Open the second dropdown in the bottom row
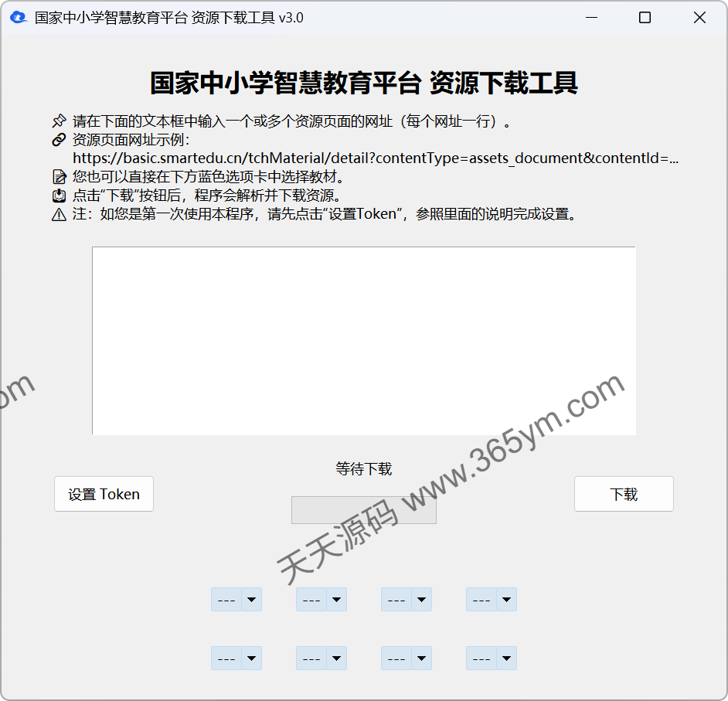This screenshot has height=701, width=728. (321, 658)
